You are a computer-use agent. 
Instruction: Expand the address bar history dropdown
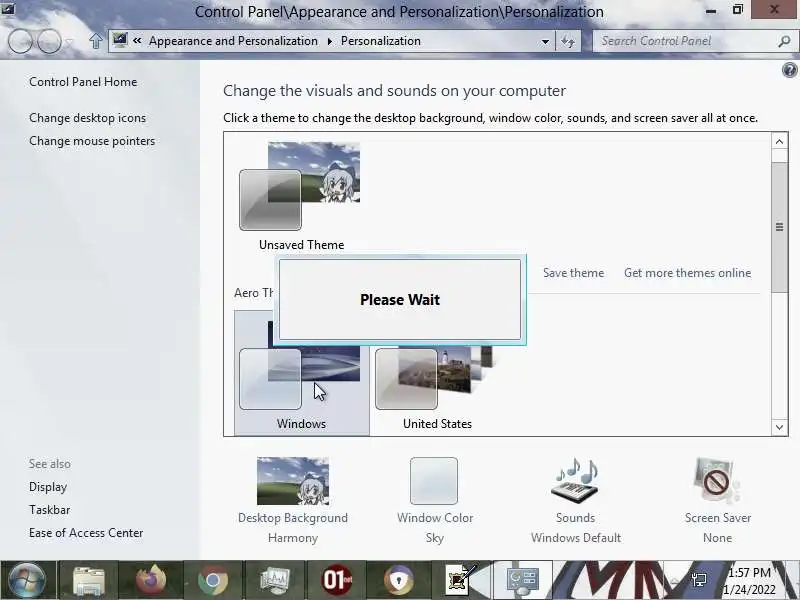[545, 41]
